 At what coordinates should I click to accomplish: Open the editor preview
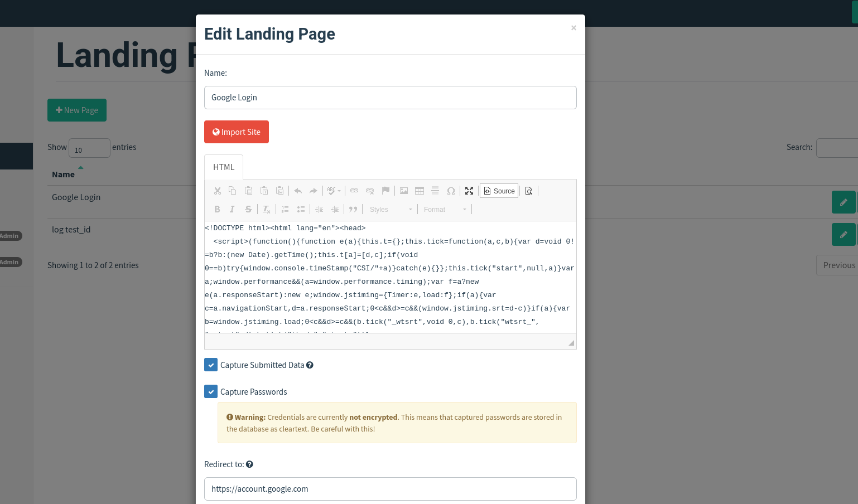click(x=528, y=191)
